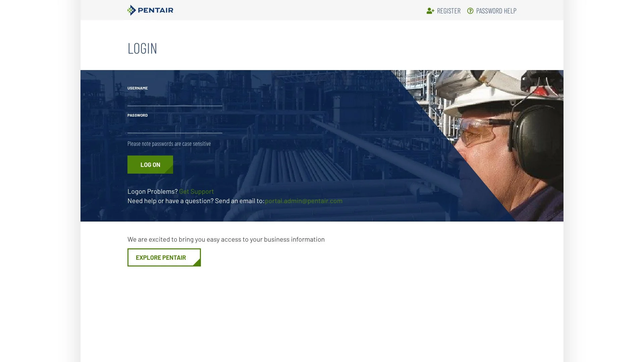Focus the Username input field
Image resolution: width=644 pixels, height=362 pixels.
tap(175, 100)
